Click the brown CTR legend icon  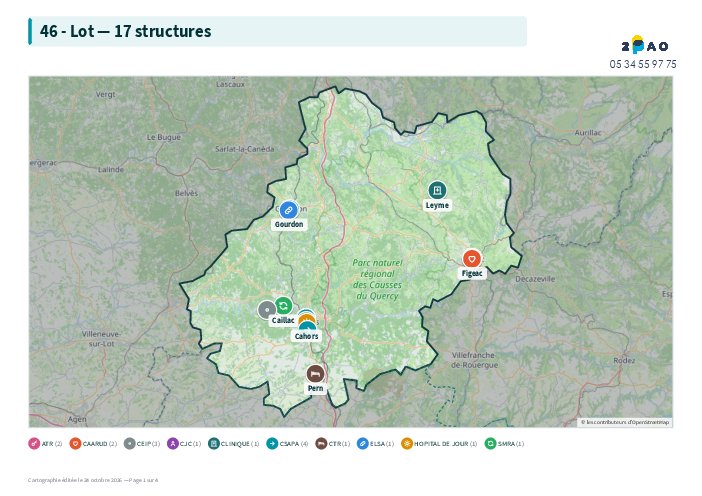(x=321, y=444)
